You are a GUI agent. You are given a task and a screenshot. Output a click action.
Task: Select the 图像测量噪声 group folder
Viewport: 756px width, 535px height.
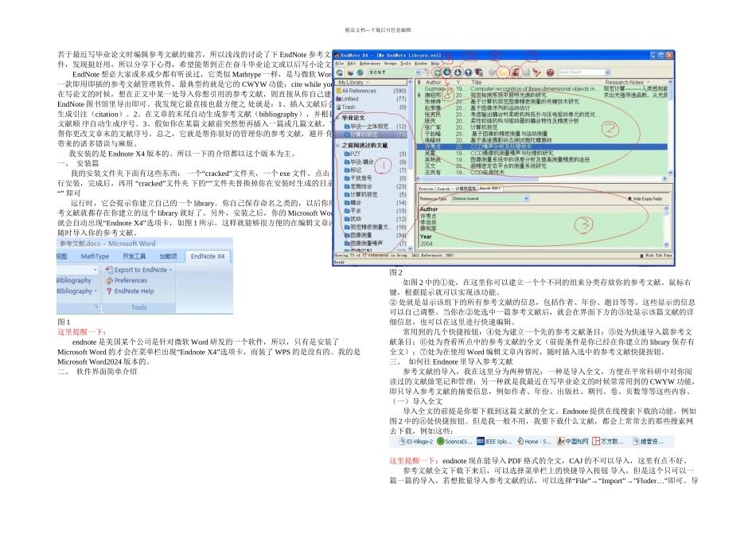click(375, 243)
